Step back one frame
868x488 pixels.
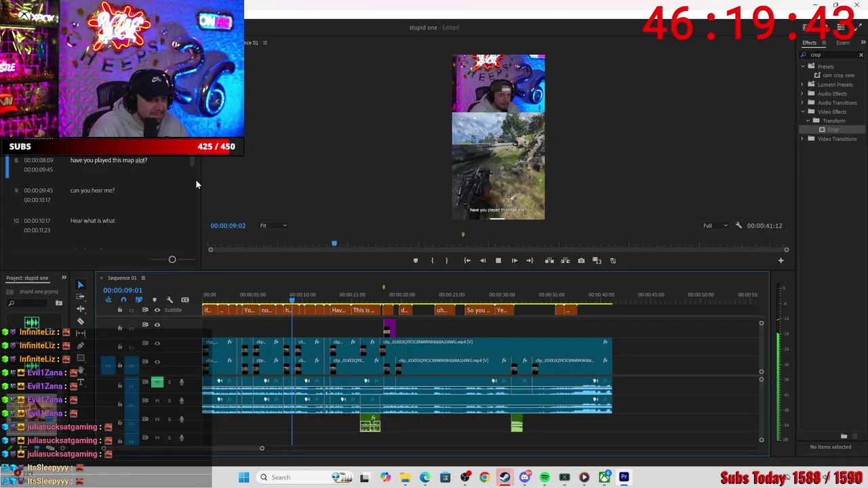(483, 260)
